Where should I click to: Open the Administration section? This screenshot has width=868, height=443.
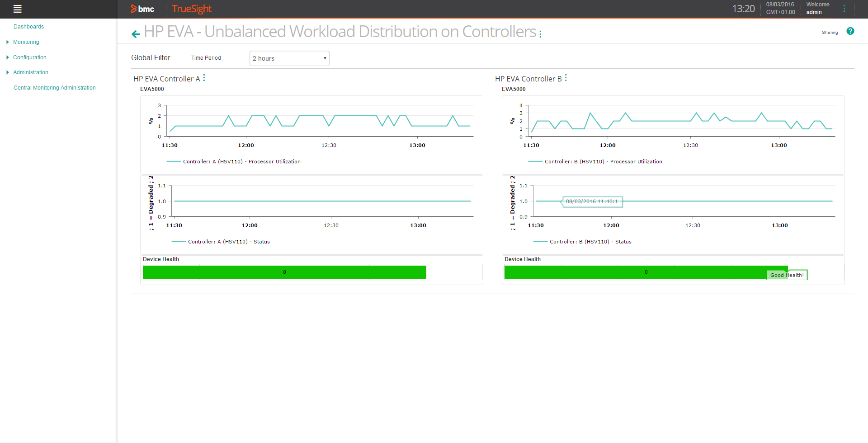click(x=31, y=72)
